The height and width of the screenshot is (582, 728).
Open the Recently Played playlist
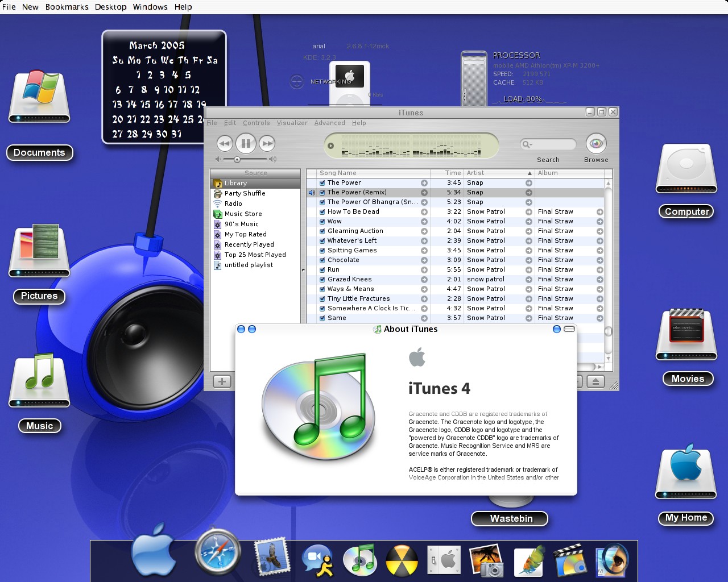coord(249,244)
